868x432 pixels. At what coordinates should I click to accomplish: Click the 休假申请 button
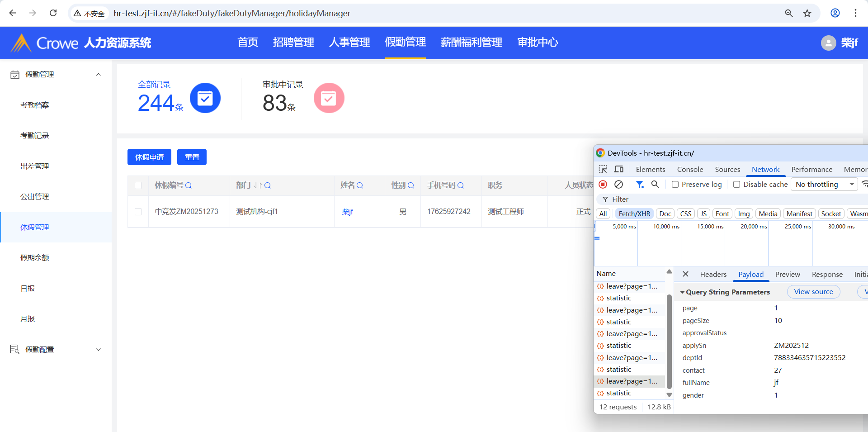coord(149,157)
